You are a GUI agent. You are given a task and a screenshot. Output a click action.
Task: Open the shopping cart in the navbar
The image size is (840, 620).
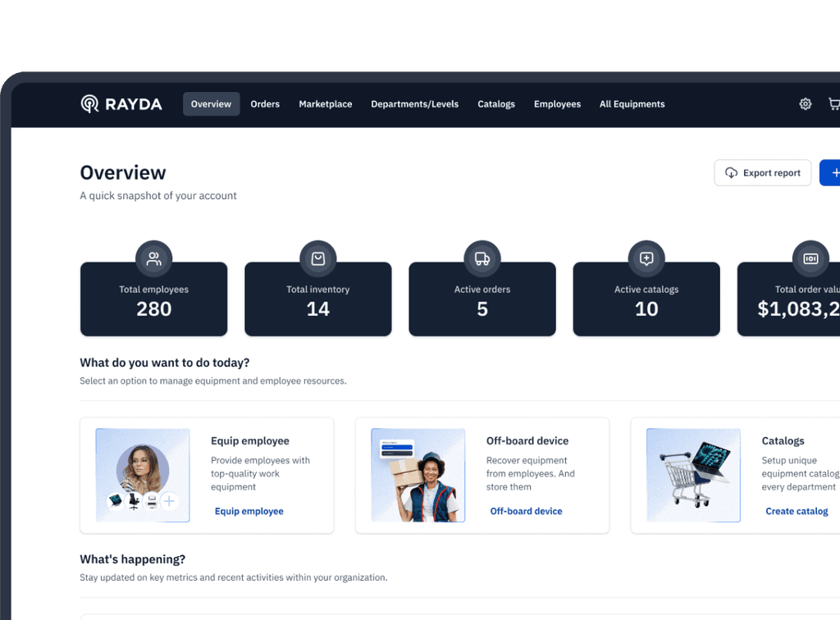pyautogui.click(x=833, y=103)
